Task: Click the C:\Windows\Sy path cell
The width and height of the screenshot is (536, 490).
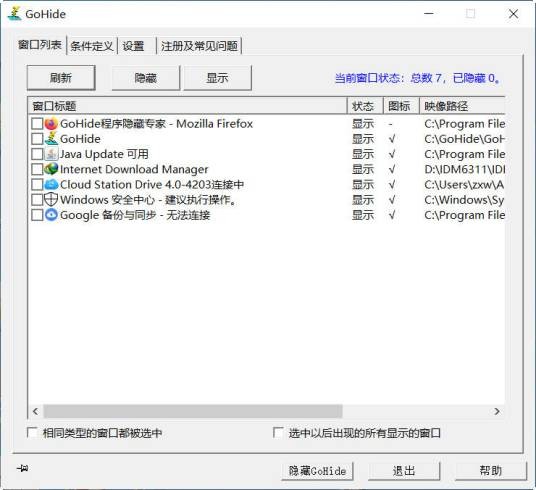Action: (465, 200)
